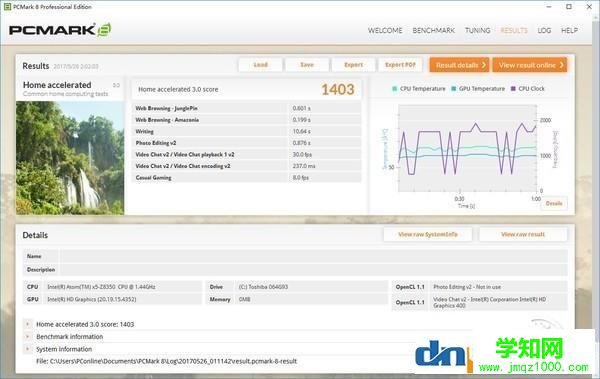Screen dimensions: 600x379
Task: Click View result online
Action: click(530, 65)
